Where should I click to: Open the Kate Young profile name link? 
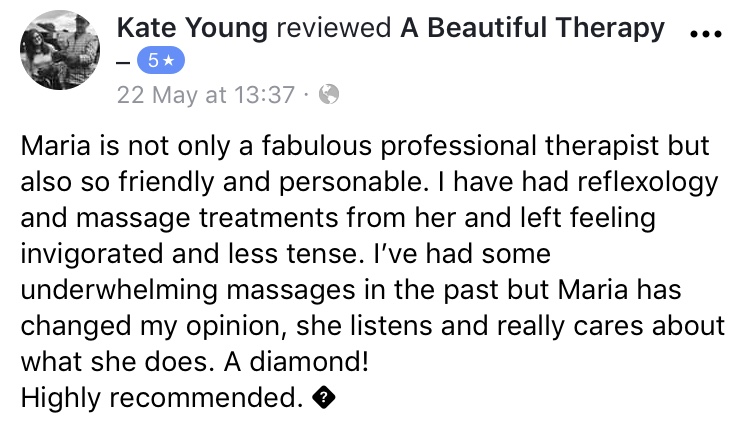[192, 29]
